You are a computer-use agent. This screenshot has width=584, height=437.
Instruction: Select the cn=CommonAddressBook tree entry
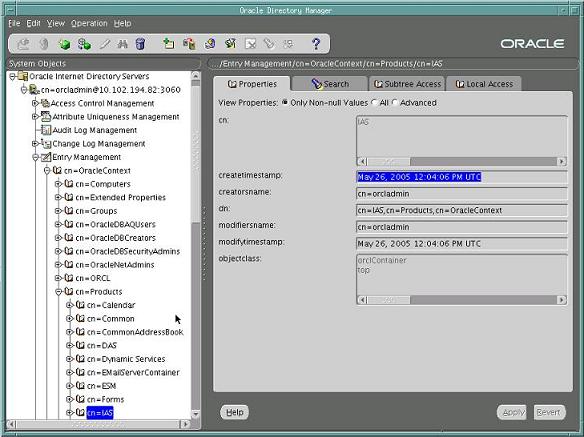click(x=135, y=332)
